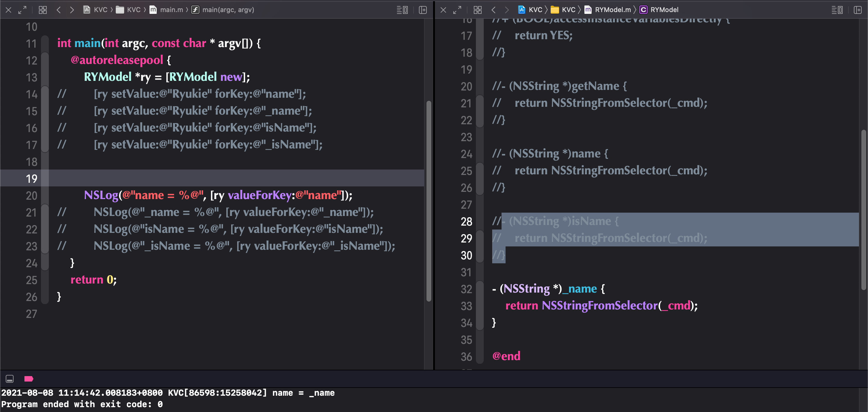Go forward in left editor history
The image size is (868, 412).
coord(72,10)
